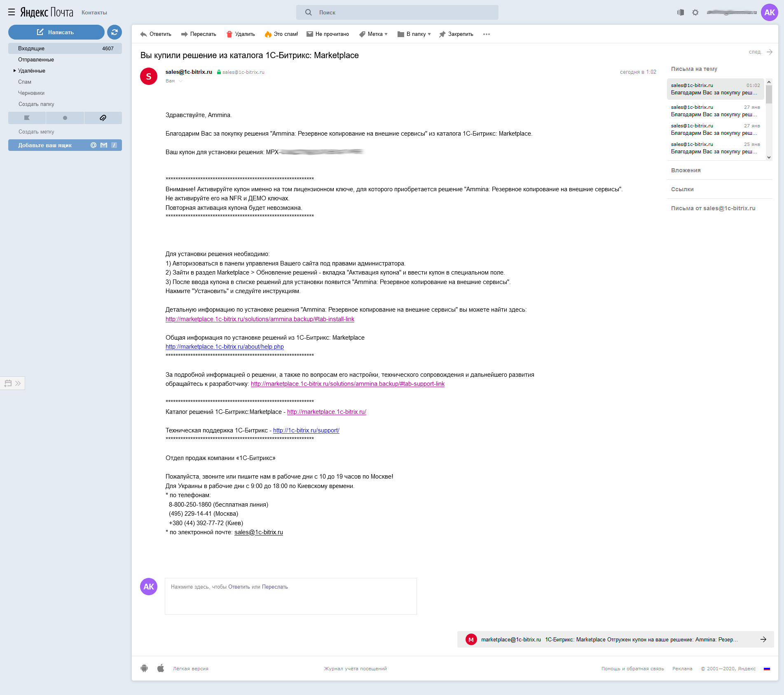Viewport: 784px width, 695px height.
Task: Open the theme switcher icon in the header
Action: [681, 12]
